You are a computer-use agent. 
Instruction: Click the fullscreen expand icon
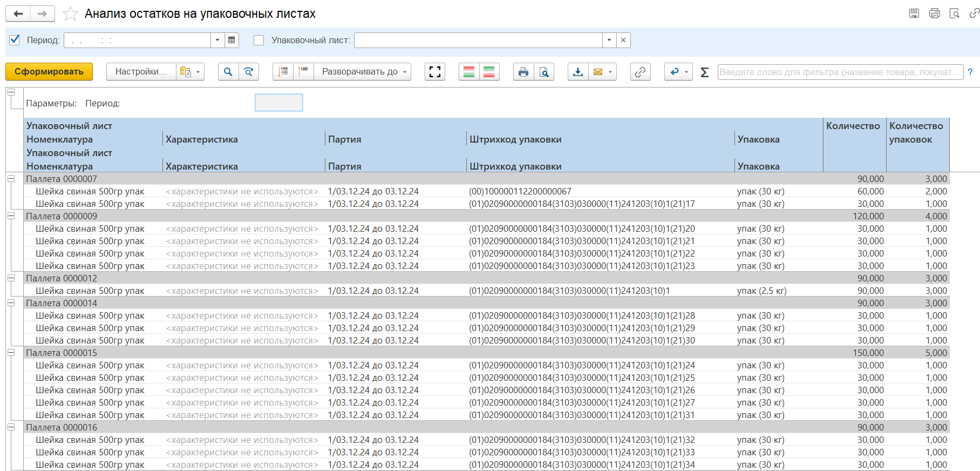click(435, 72)
